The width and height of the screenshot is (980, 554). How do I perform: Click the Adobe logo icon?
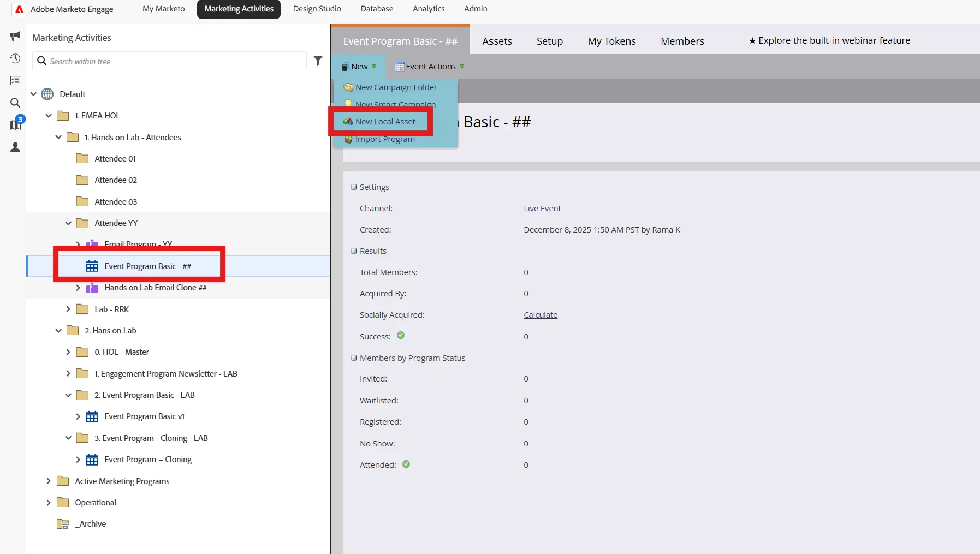click(x=19, y=9)
